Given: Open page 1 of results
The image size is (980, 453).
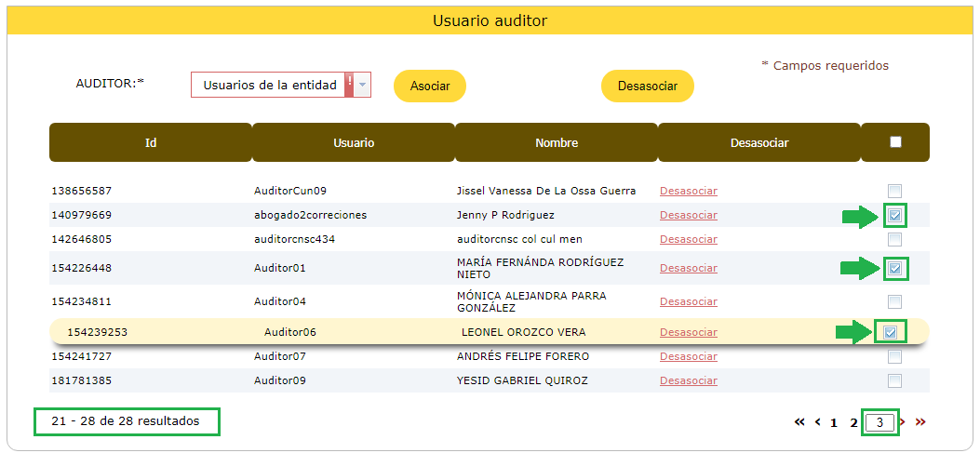Looking at the screenshot, I should (x=835, y=422).
